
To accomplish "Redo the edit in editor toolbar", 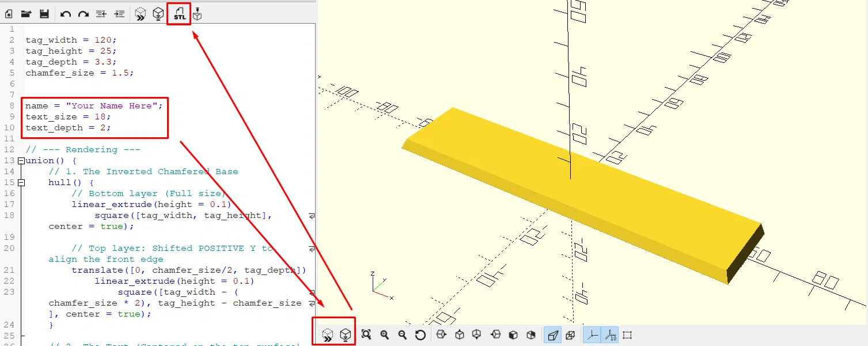I will coord(84,14).
